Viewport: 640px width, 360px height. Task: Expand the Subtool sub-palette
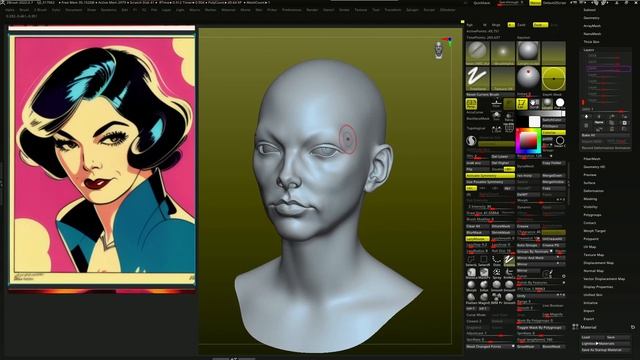pyautogui.click(x=590, y=10)
